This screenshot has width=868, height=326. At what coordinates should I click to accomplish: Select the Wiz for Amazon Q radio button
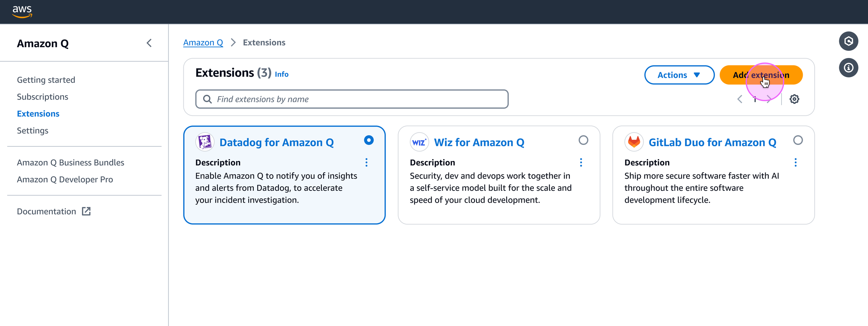[x=583, y=140]
